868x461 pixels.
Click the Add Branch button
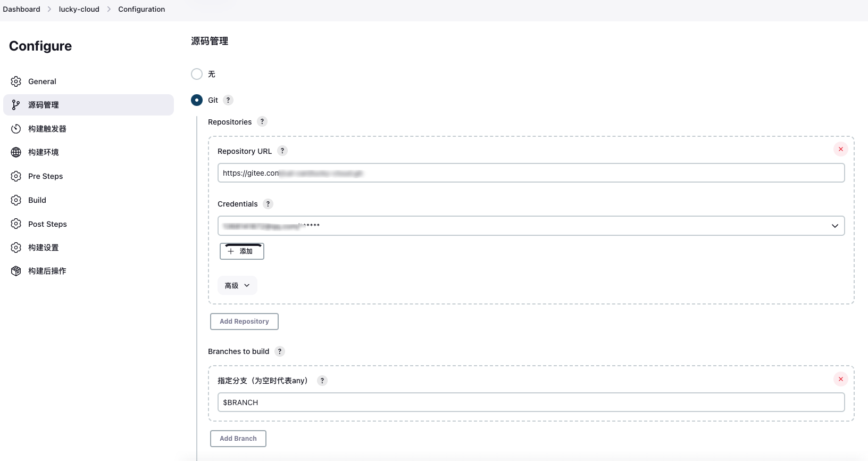click(238, 439)
